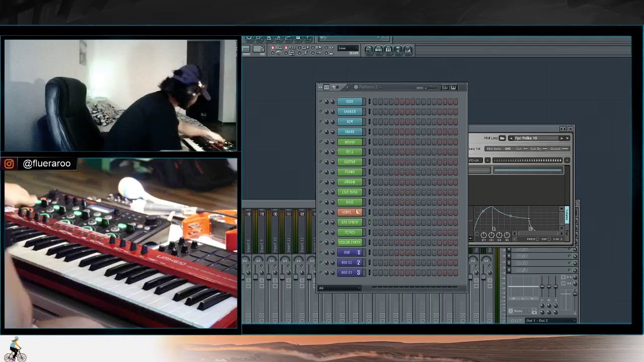
Task: Open the Playlist window from the toolbar
Action: pyautogui.click(x=369, y=50)
